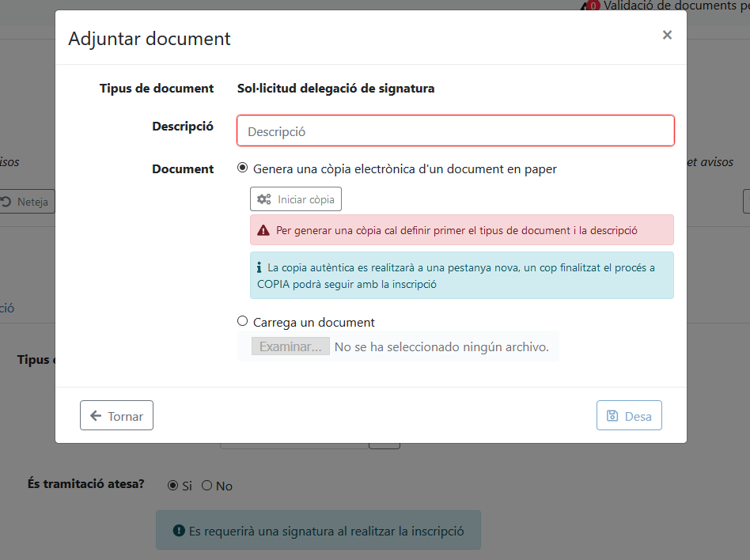Click the undo icon on Neteja button
750x560 pixels.
coord(6,202)
